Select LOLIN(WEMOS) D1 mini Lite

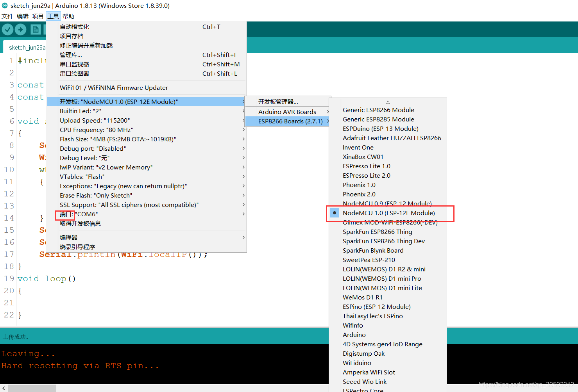point(388,288)
